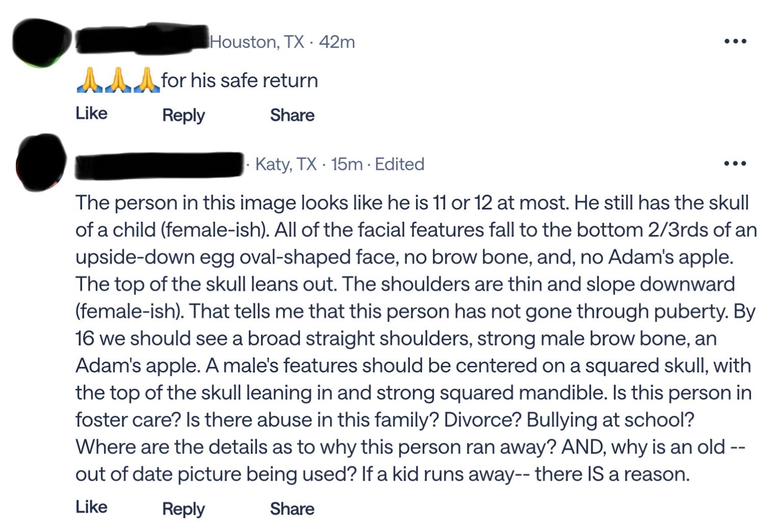Click the redacted name of the Houston commenter
Viewport: 775px width, 532px height.
tap(143, 39)
